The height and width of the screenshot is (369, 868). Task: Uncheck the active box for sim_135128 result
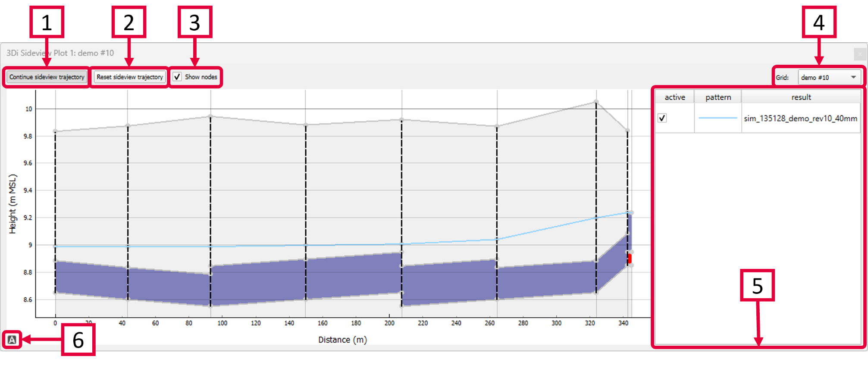click(x=662, y=118)
